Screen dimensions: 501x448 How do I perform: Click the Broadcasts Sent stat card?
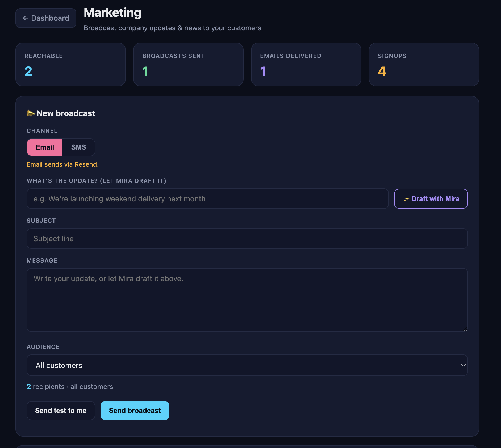[x=188, y=64]
